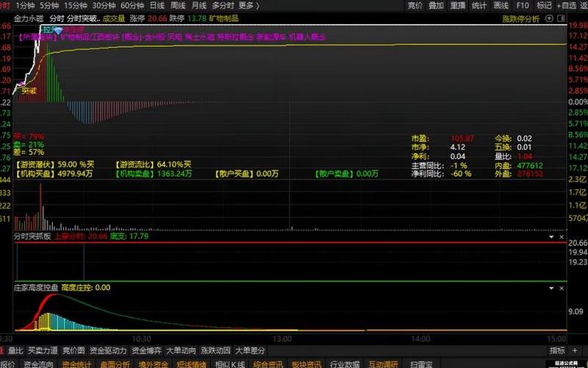The height and width of the screenshot is (368, 588).
Task: Toggle the 画线 drawing tools
Action: pos(501,5)
